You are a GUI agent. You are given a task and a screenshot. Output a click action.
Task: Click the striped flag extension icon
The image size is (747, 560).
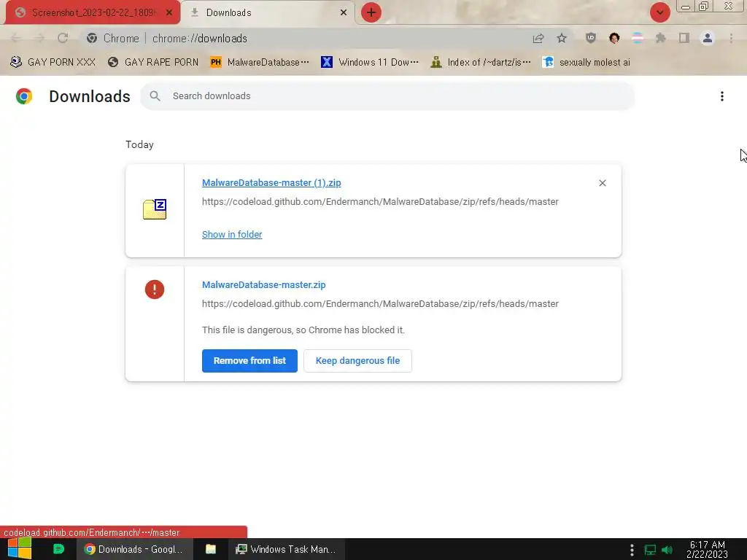pos(638,38)
